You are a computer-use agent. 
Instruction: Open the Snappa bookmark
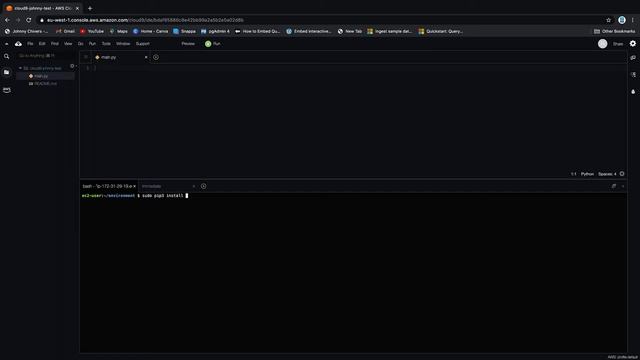click(x=184, y=31)
